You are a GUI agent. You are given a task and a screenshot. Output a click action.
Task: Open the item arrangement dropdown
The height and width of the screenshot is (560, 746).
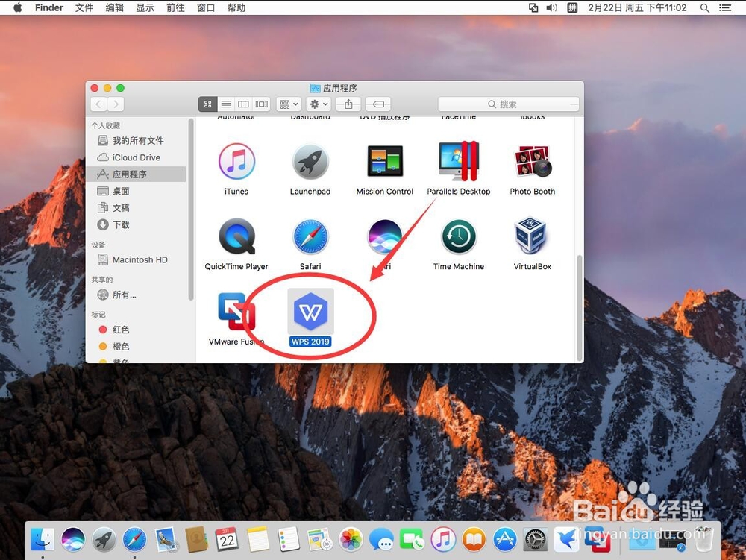pyautogui.click(x=289, y=104)
